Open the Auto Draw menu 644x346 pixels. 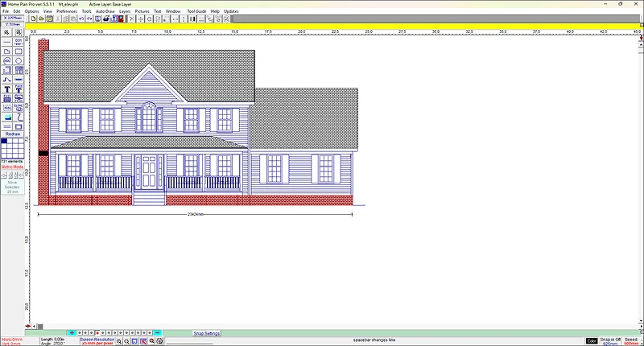click(x=105, y=11)
